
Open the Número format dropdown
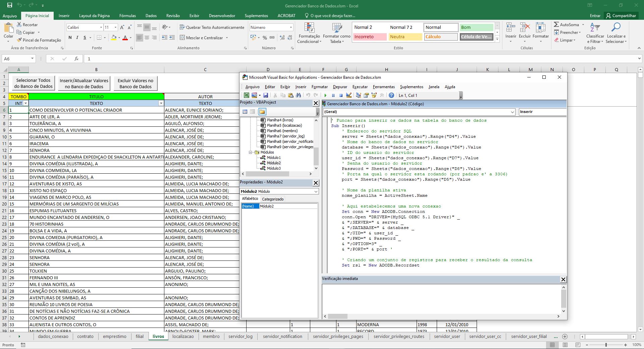click(x=291, y=27)
